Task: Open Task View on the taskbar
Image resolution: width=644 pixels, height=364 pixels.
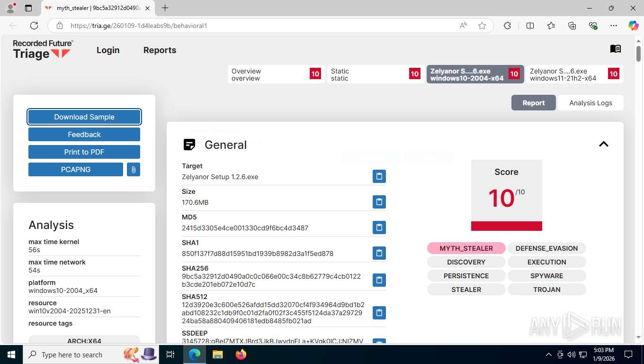Action: point(170,355)
